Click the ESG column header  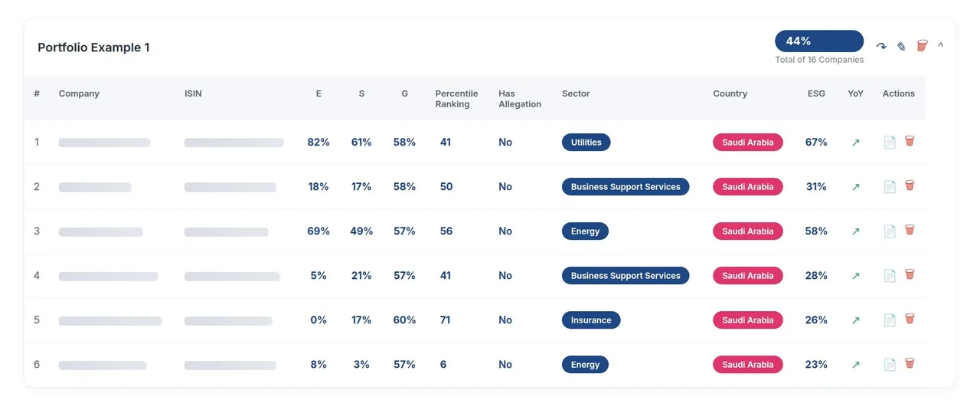(x=816, y=93)
